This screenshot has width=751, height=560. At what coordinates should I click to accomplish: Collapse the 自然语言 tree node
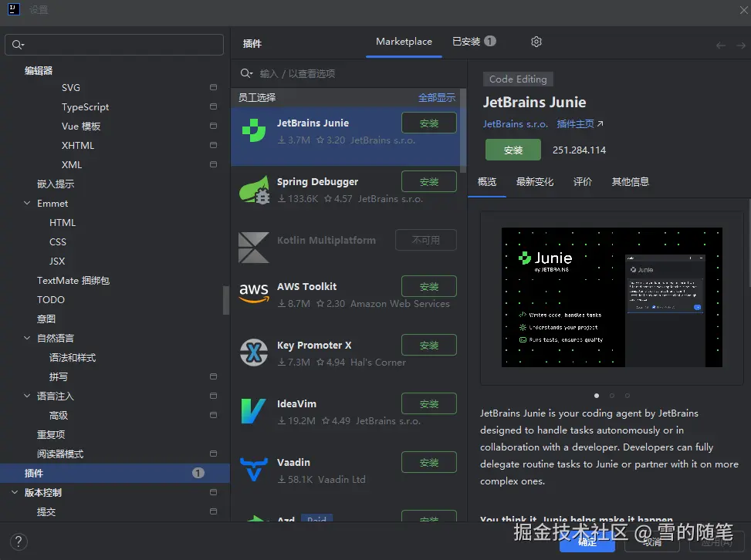tap(27, 338)
